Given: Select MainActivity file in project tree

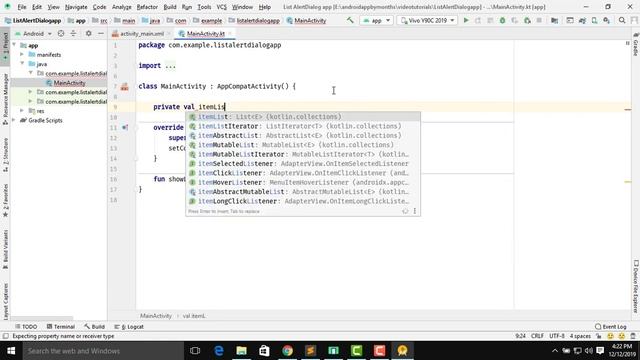Looking at the screenshot, I should (65, 83).
